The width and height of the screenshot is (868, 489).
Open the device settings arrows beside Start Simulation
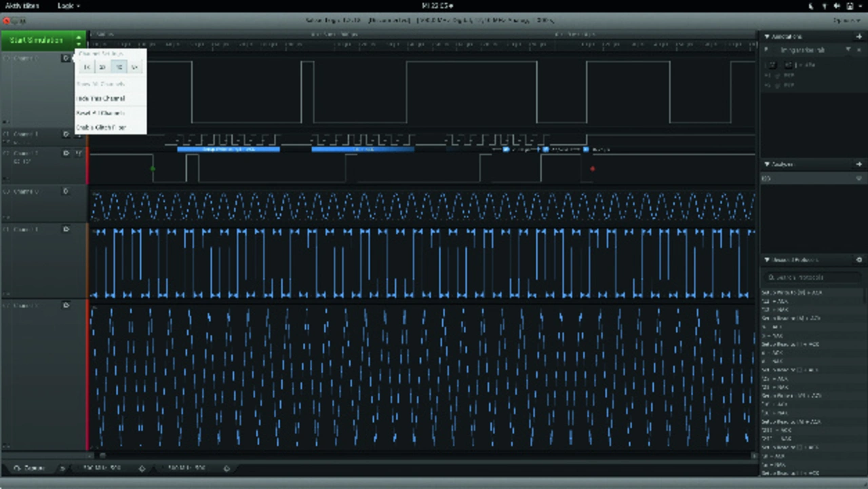(79, 41)
